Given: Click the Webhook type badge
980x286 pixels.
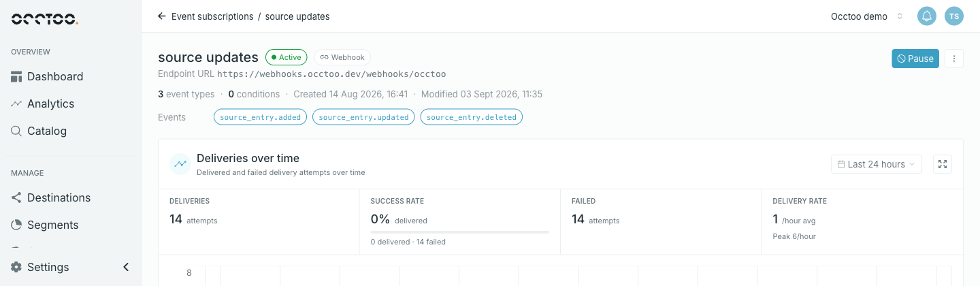Looking at the screenshot, I should 342,57.
